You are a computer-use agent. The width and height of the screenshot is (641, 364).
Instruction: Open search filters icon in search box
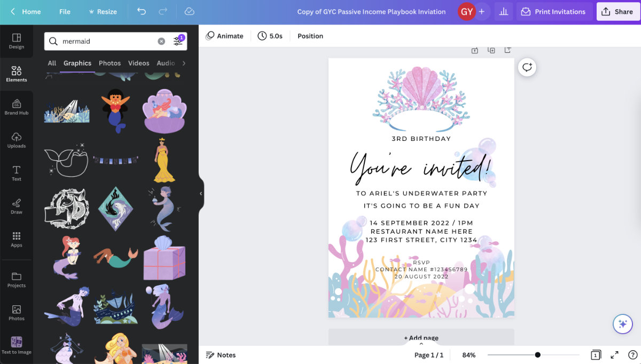(178, 41)
